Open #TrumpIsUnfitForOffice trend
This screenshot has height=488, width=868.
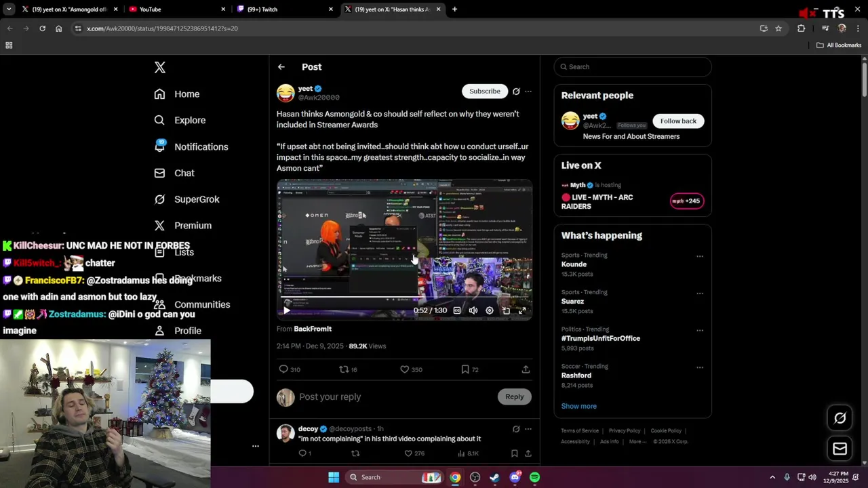point(600,338)
